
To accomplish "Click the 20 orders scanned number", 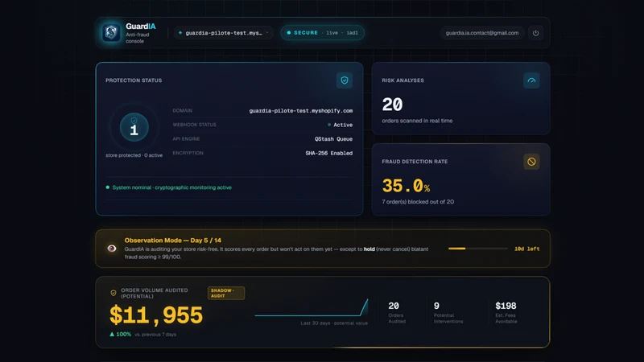I will click(392, 105).
